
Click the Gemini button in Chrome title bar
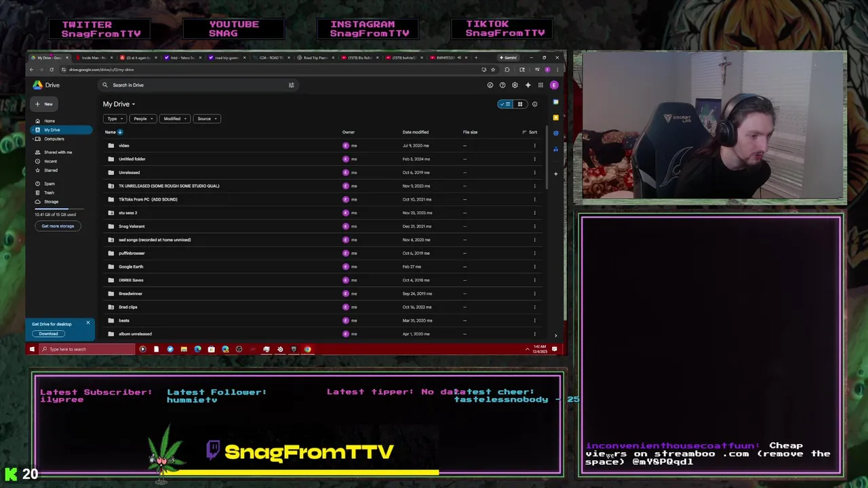(x=509, y=58)
